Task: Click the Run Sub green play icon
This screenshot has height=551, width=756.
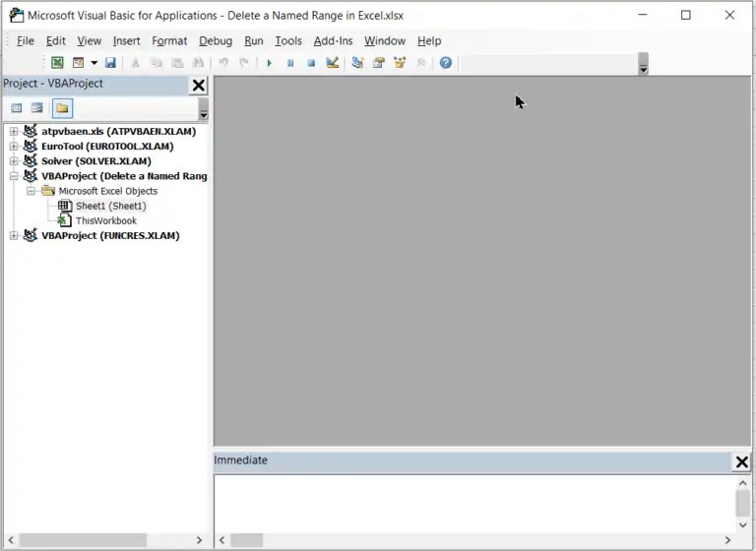Action: pos(269,63)
